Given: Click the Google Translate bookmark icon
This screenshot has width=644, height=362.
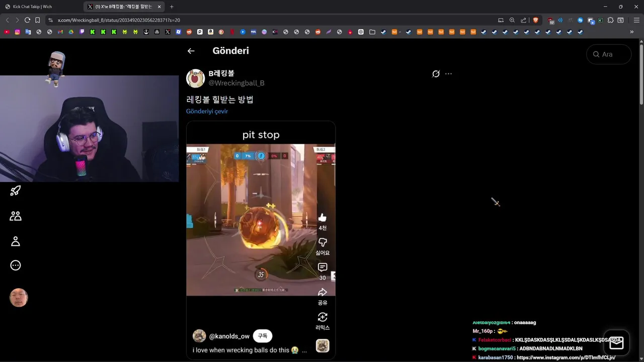Looking at the screenshot, I should pyautogui.click(x=28, y=32).
